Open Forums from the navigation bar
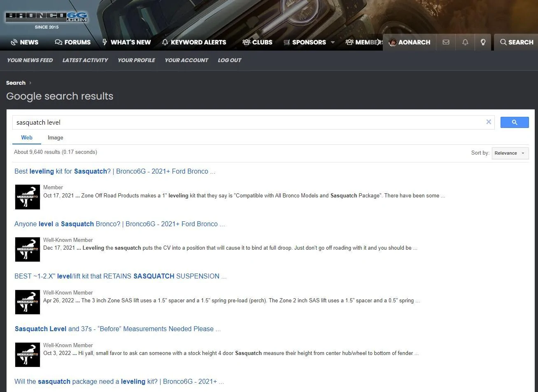Viewport: 538px width, 392px height. (x=77, y=42)
